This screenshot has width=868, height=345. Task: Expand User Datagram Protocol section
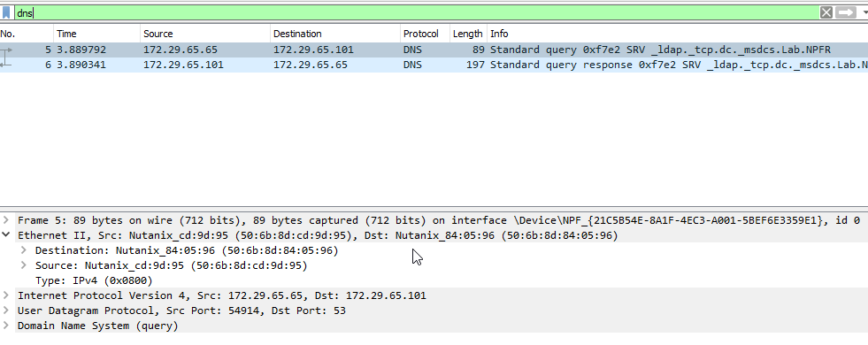pos(5,310)
